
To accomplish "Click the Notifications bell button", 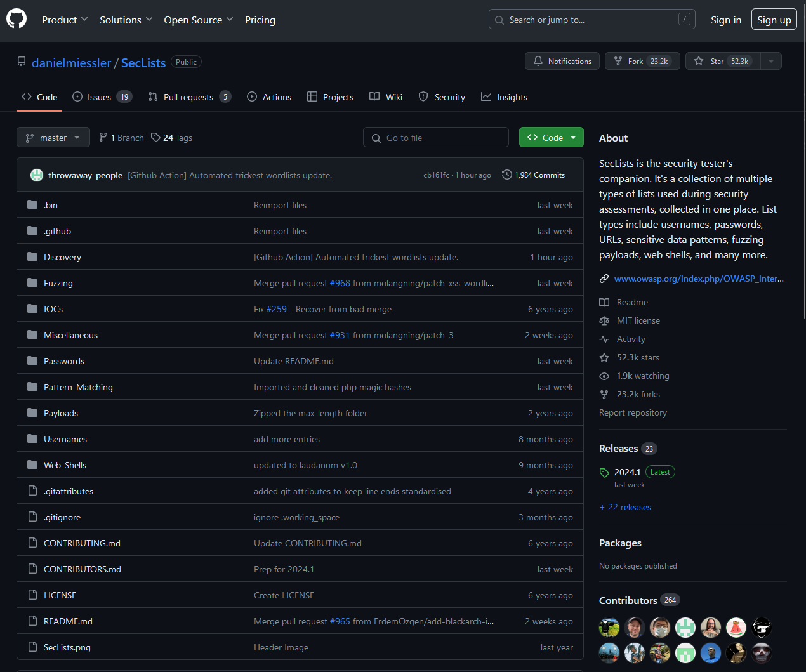I will pos(562,61).
